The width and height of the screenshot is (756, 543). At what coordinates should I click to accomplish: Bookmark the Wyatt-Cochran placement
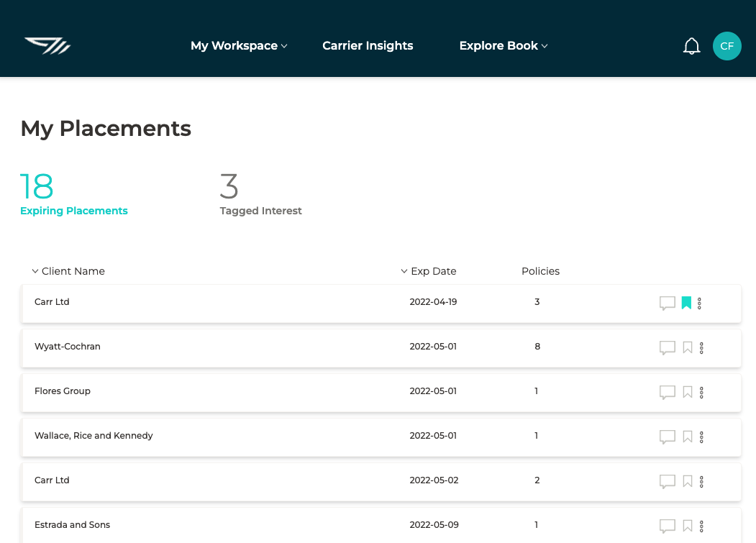[x=687, y=348]
